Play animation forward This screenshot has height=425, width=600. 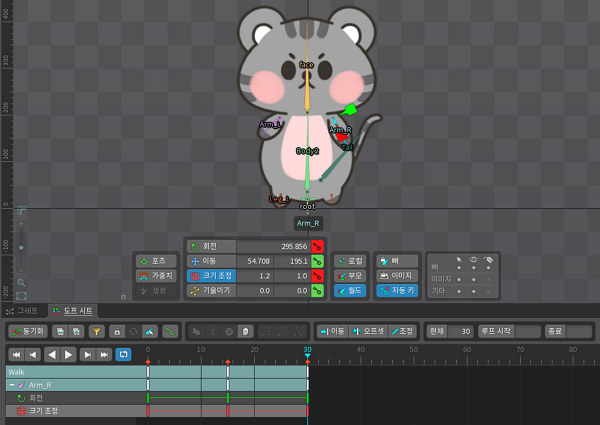pos(68,355)
